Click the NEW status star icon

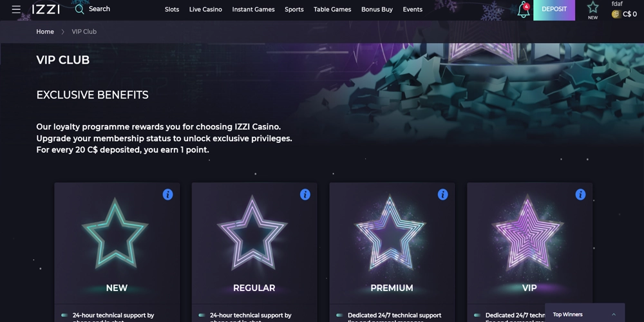point(592,8)
